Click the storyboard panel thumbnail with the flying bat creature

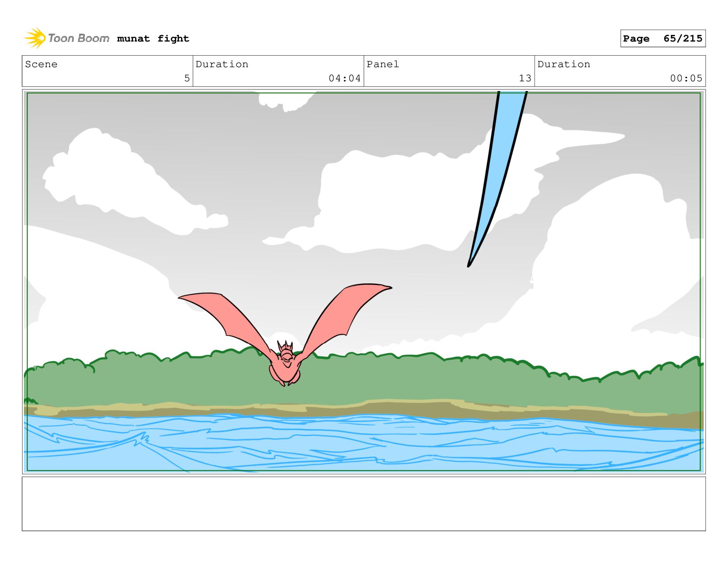[x=364, y=282]
